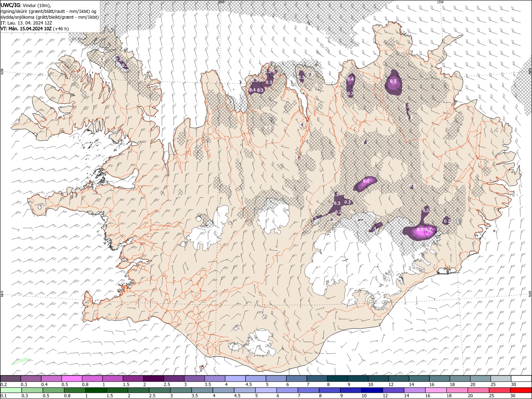This screenshot has height=399, width=532.
Task: Click the light grey upper-row swatch at 25
Action: click(500, 379)
